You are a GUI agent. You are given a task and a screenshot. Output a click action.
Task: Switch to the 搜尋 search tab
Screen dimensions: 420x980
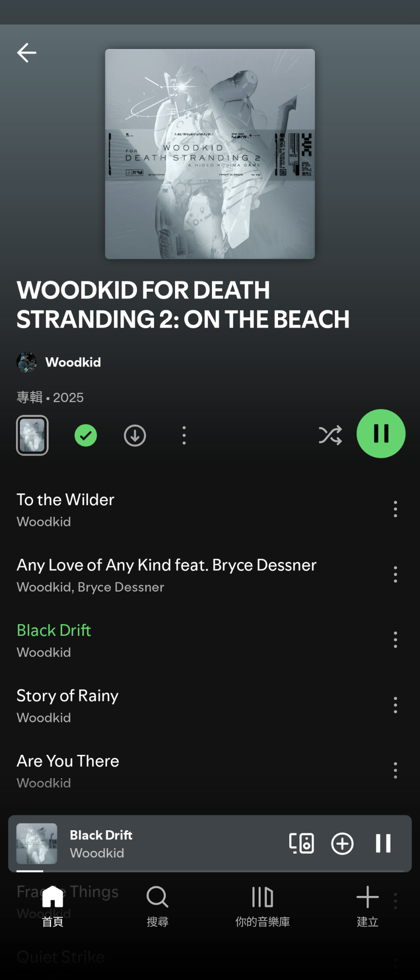pyautogui.click(x=157, y=906)
